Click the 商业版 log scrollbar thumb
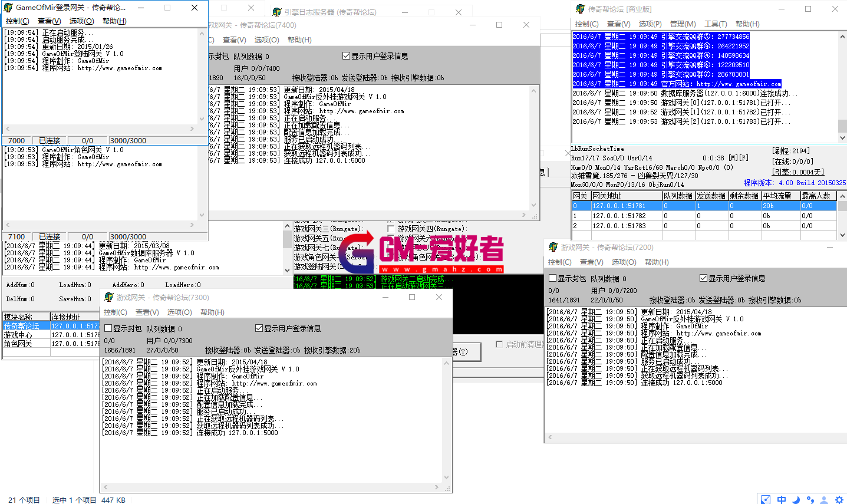The height and width of the screenshot is (504, 847). 842,126
